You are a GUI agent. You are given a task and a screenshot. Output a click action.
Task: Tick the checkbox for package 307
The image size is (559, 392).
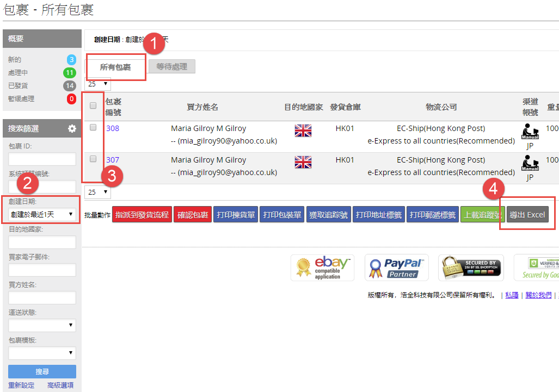(93, 159)
